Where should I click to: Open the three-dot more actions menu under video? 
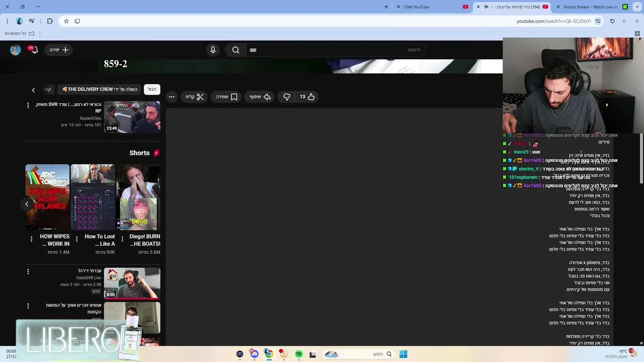coord(172,97)
